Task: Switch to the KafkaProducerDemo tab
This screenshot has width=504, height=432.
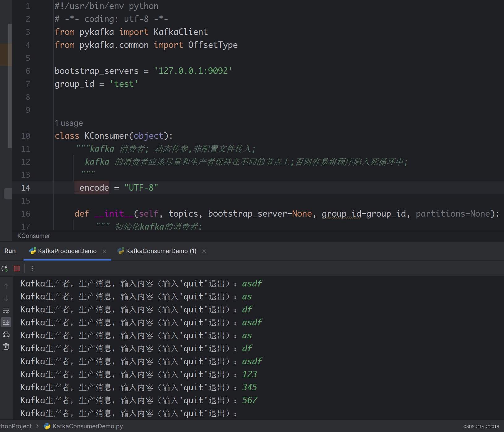Action: pos(67,251)
